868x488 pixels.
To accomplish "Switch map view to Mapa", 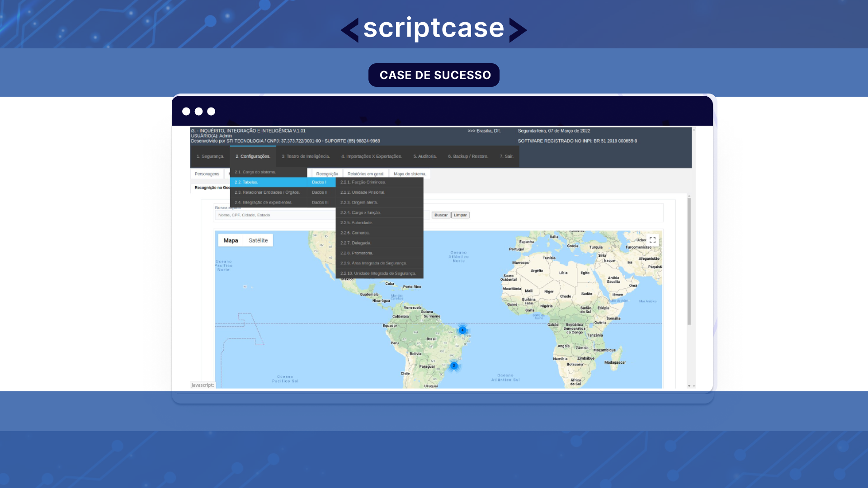I will 231,240.
